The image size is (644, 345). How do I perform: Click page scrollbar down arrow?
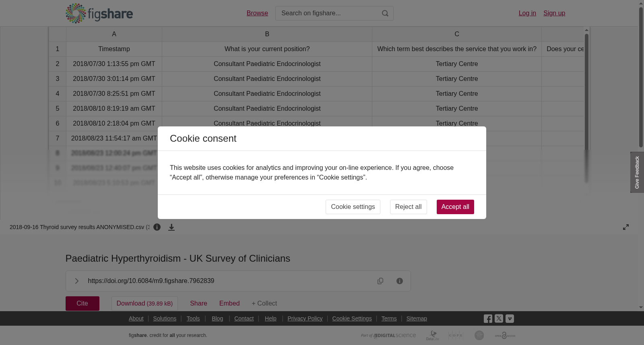click(x=641, y=308)
